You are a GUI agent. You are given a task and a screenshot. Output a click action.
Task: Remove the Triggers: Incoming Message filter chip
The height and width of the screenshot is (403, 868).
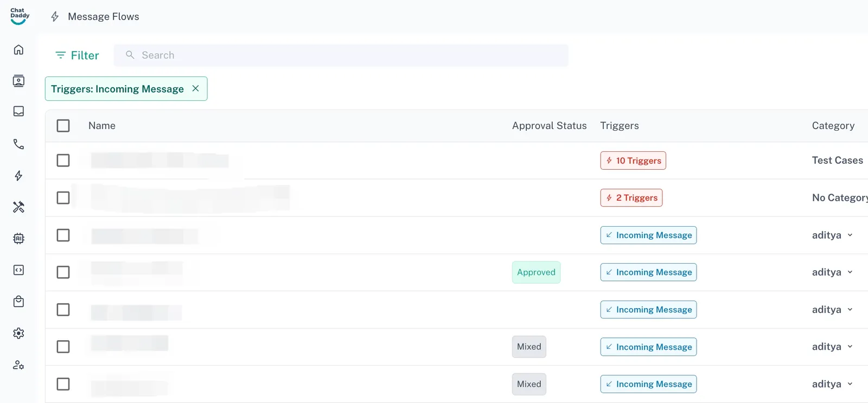click(x=196, y=88)
